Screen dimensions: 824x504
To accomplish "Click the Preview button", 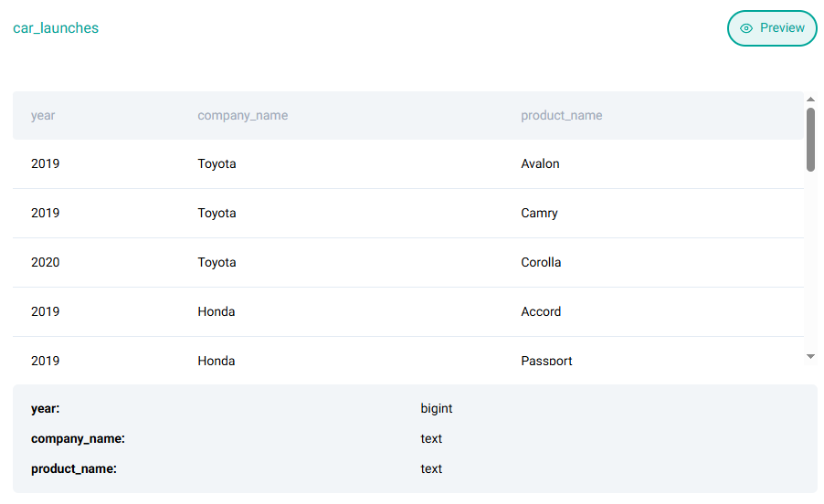I will (x=772, y=28).
